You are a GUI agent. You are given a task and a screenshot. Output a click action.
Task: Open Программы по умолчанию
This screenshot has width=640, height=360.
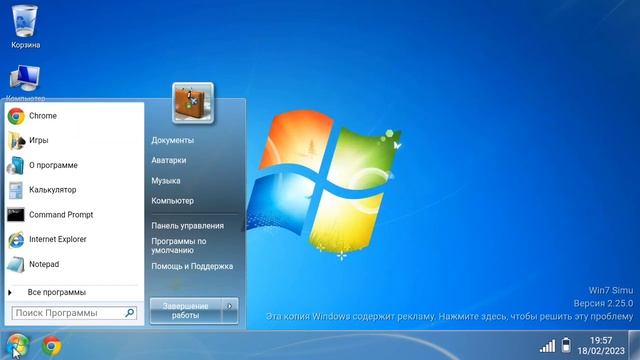[x=178, y=246]
